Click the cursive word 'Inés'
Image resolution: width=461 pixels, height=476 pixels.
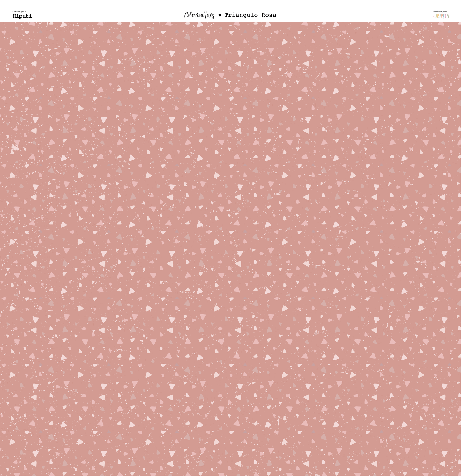click(x=210, y=15)
